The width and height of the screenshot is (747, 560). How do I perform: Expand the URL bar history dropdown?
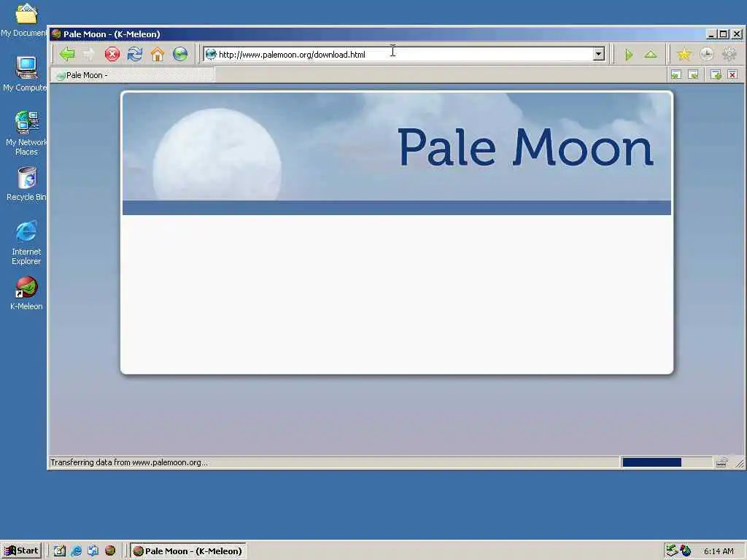coord(599,54)
